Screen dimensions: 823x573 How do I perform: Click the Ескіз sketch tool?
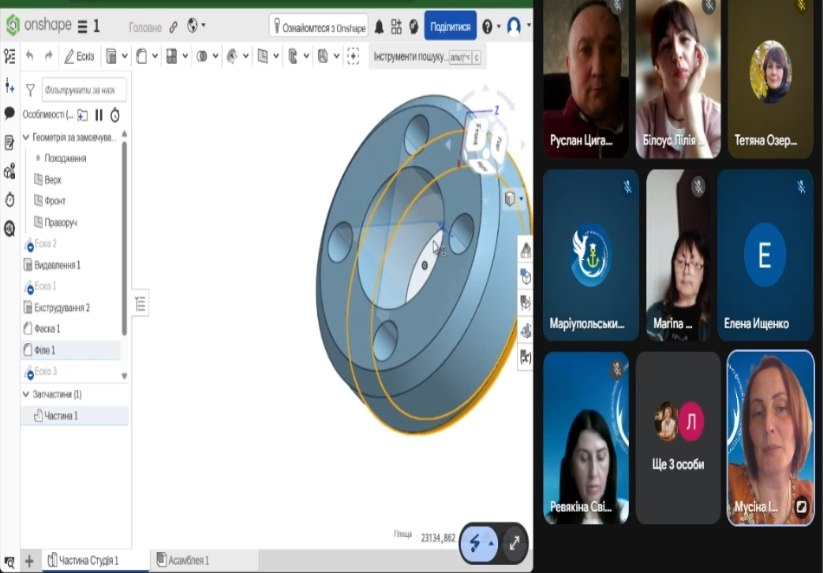(x=79, y=56)
